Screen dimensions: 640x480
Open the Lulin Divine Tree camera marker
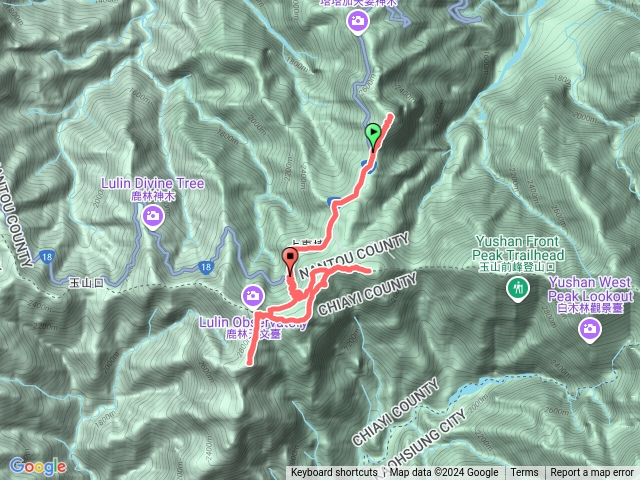point(153,216)
